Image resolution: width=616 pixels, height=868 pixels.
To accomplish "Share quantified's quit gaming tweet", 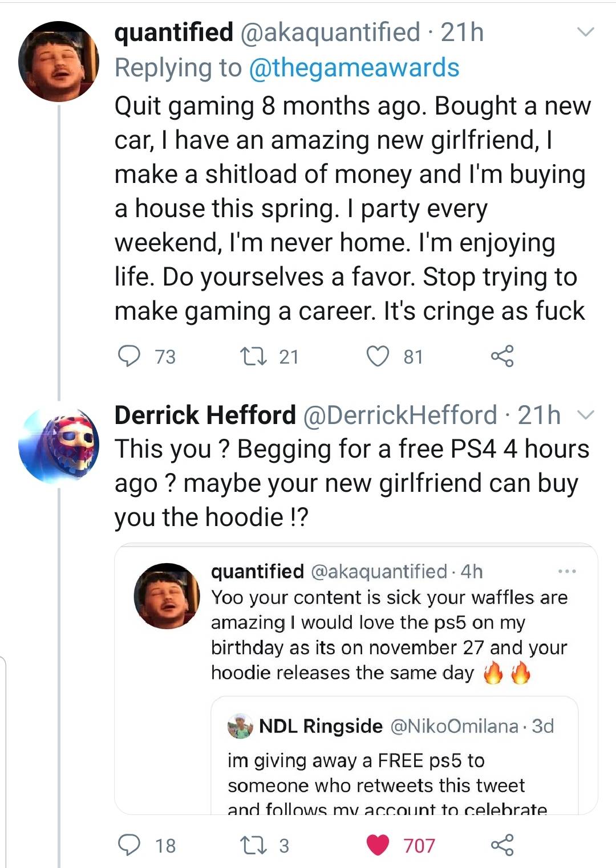I will point(502,356).
